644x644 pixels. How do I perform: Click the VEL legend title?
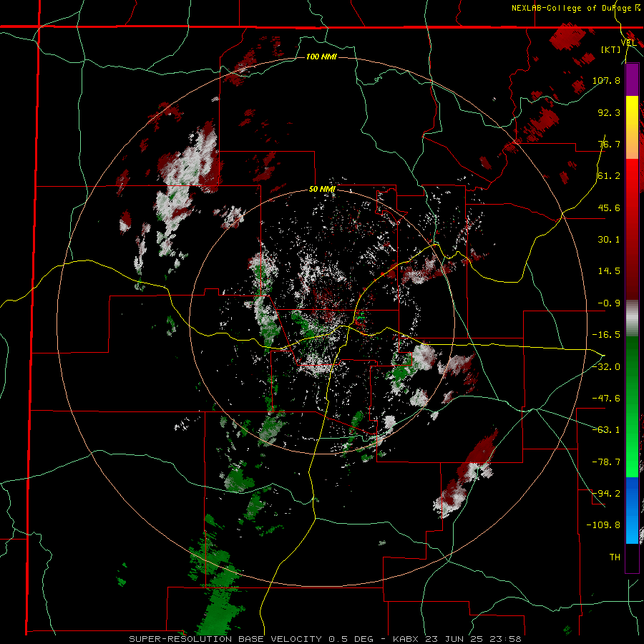tap(628, 43)
